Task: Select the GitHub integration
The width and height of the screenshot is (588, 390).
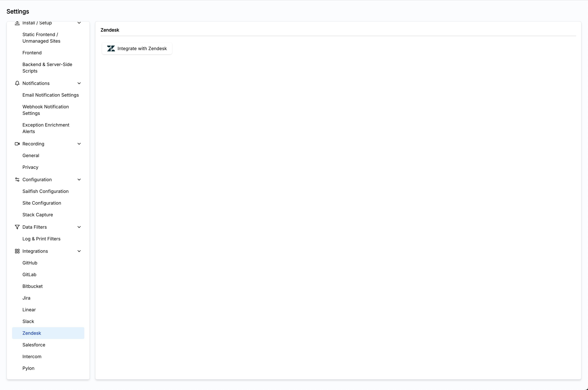Action: [x=48, y=263]
